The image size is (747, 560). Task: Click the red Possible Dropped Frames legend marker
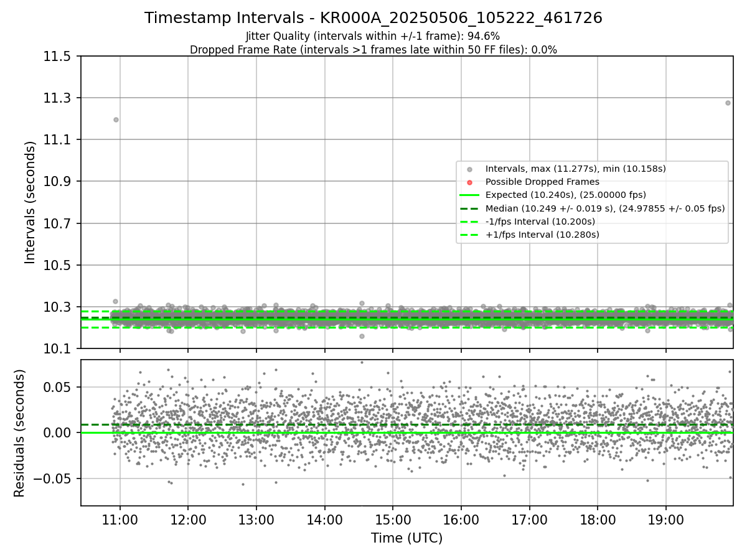tap(470, 182)
